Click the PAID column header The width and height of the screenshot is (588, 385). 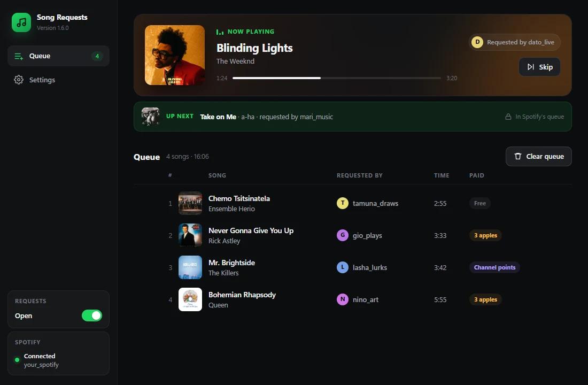(476, 175)
